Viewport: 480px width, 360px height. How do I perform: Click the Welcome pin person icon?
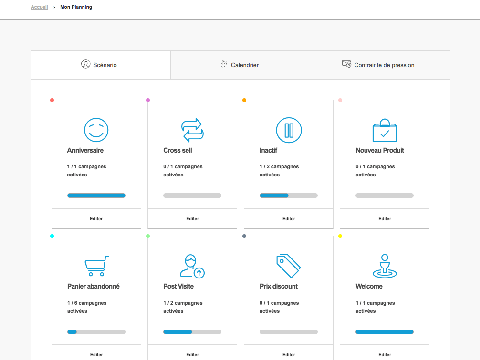pos(385,266)
